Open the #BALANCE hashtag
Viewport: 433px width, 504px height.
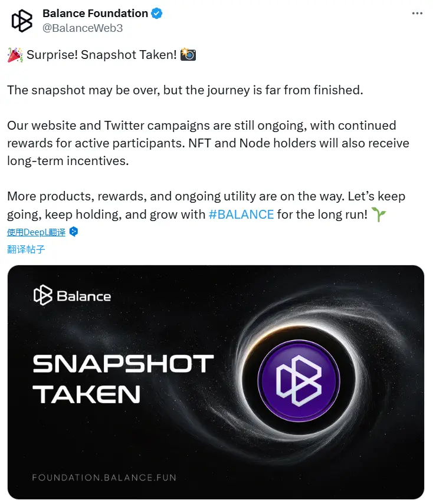(x=241, y=215)
